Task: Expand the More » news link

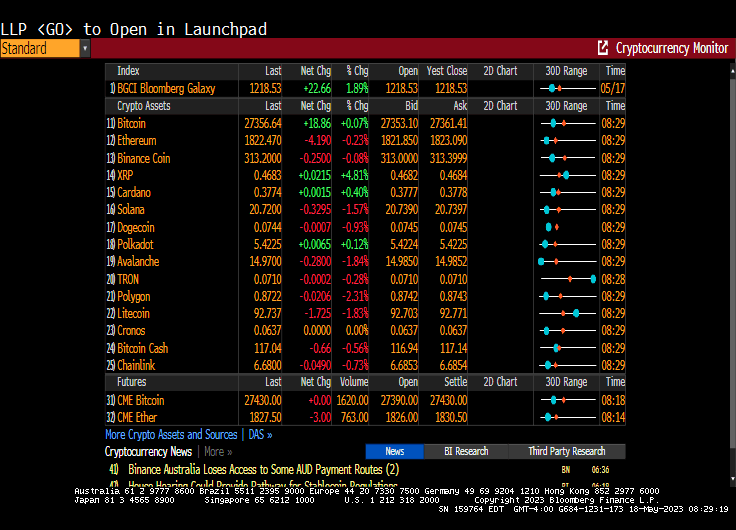Action: tap(218, 452)
